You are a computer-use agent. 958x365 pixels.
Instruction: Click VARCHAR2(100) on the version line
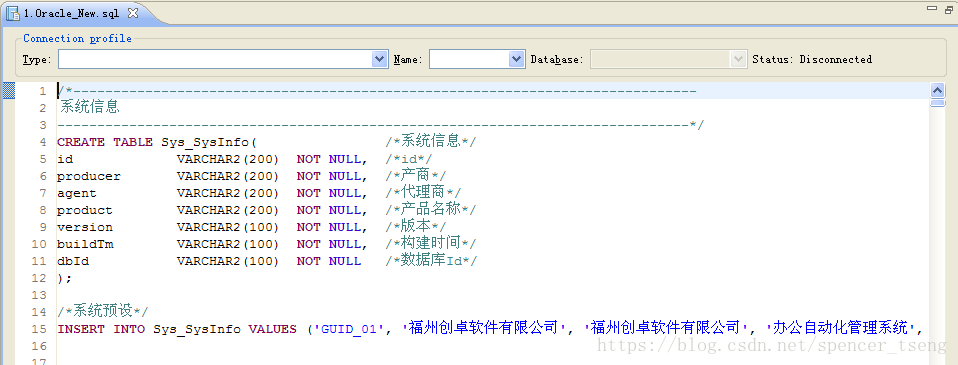[x=228, y=227]
